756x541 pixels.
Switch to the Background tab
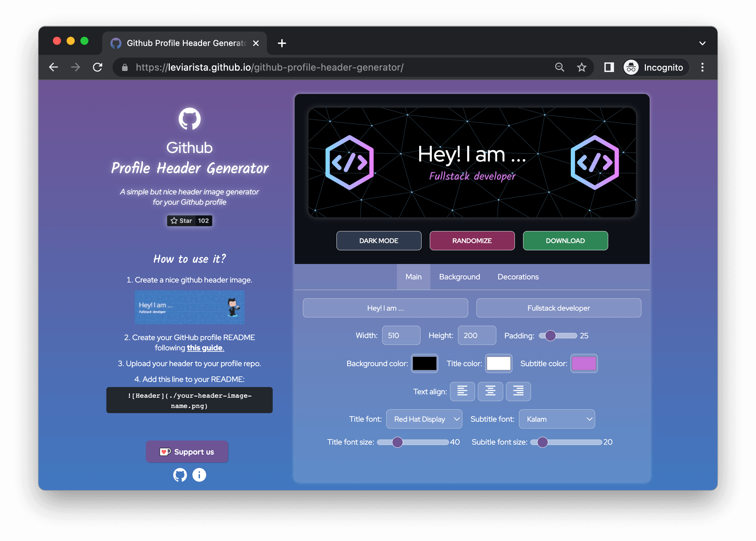(460, 277)
